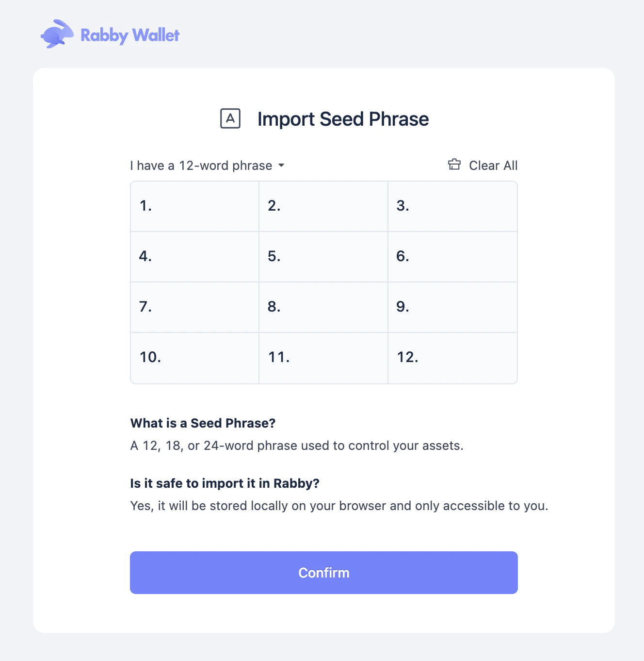Click seed word field 1
644x661 pixels.
click(194, 206)
